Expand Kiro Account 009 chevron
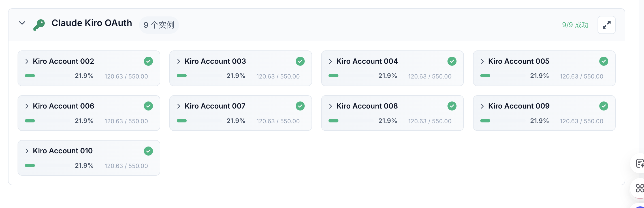Screen dimensions: 644x208 [482, 106]
